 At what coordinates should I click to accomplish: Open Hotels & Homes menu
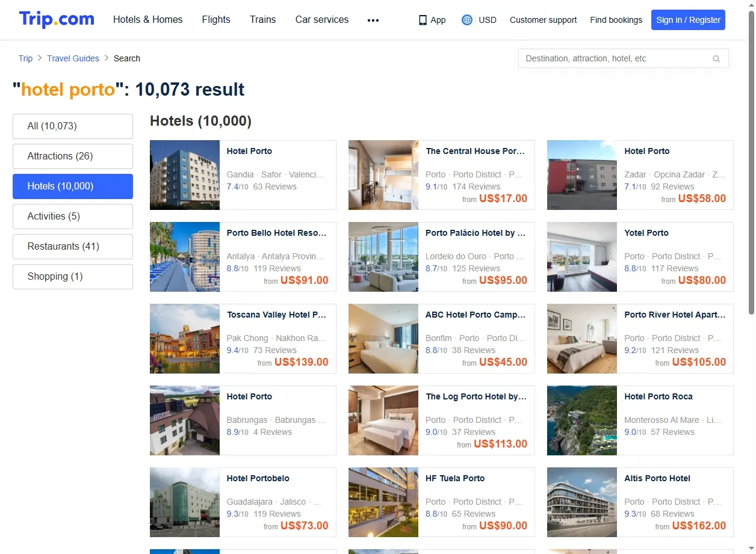click(x=148, y=19)
